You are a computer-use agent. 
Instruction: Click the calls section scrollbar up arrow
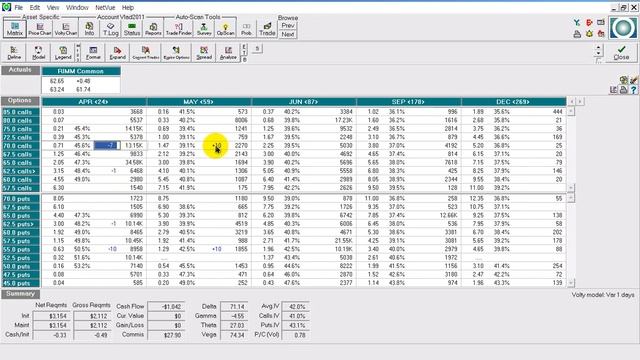[571, 111]
